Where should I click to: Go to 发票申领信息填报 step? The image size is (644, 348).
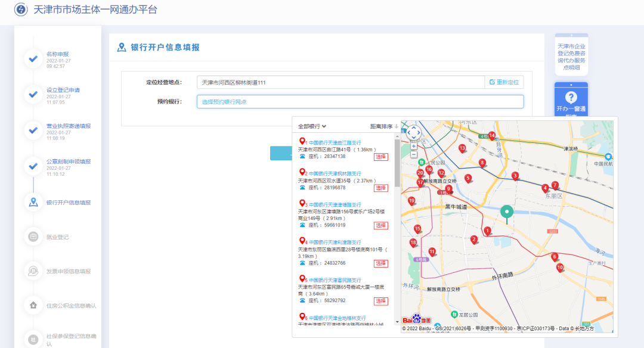68,271
